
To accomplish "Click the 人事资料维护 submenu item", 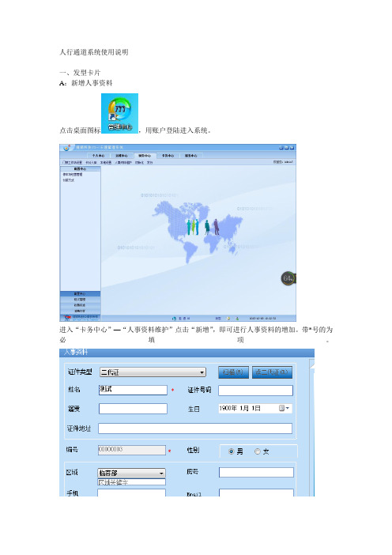I will tap(123, 162).
